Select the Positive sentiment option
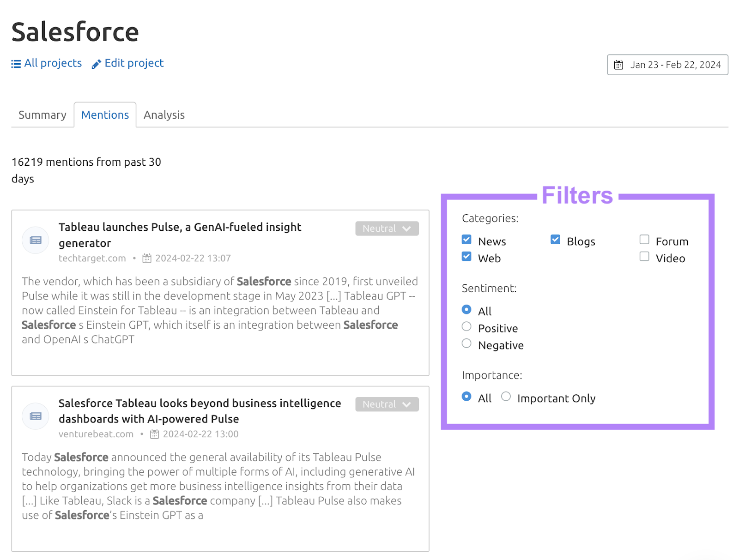 (x=466, y=326)
